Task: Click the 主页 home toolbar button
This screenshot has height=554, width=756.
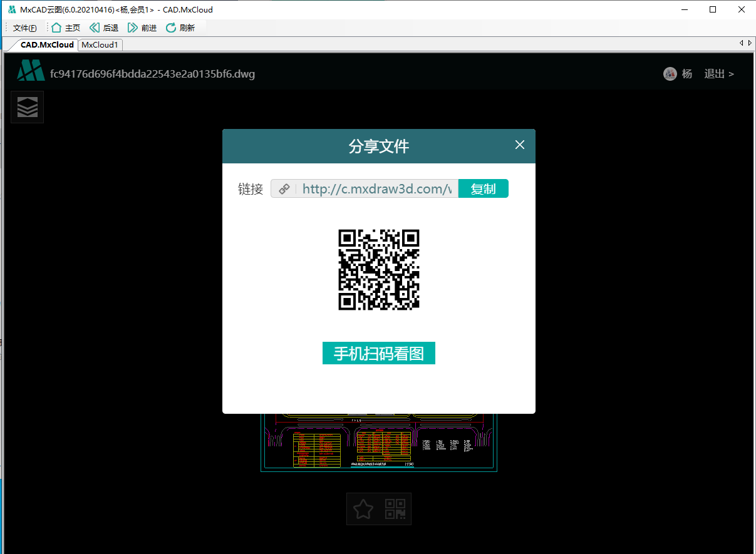Action: (x=66, y=28)
